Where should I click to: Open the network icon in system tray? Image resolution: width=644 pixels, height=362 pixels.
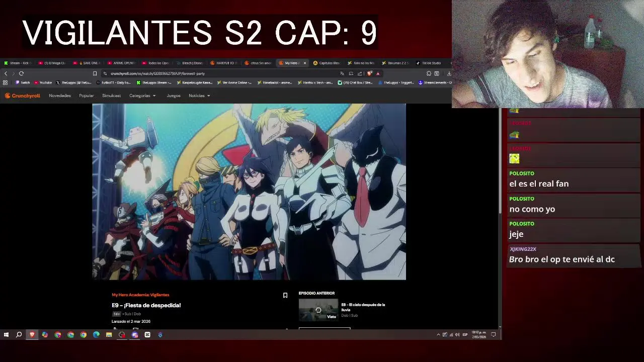(451, 335)
